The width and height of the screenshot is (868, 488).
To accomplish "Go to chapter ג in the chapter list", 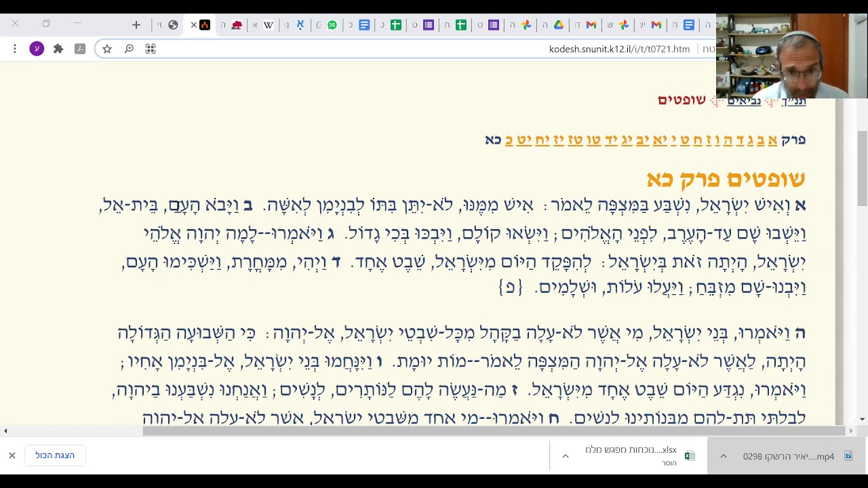I will pyautogui.click(x=750, y=140).
